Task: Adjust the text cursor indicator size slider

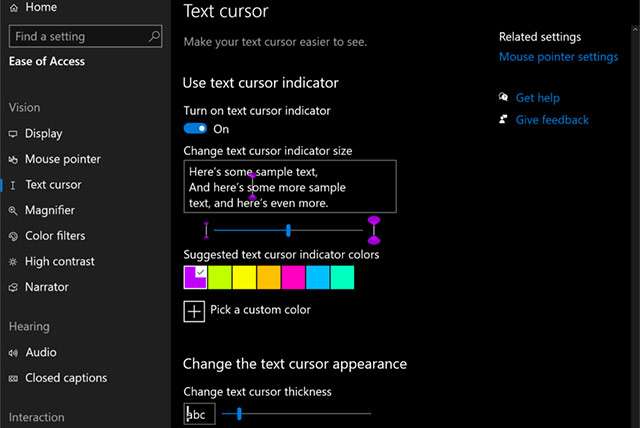Action: coord(289,230)
